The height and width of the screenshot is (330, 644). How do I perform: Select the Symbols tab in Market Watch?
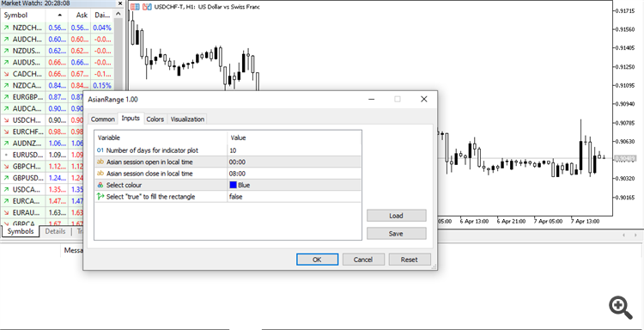[21, 231]
